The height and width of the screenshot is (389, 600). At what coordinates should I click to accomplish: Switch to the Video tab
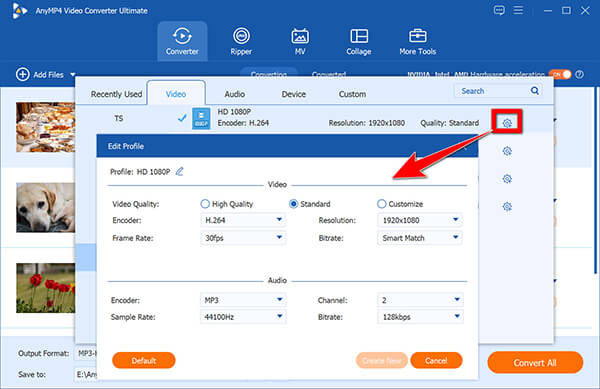click(x=176, y=94)
